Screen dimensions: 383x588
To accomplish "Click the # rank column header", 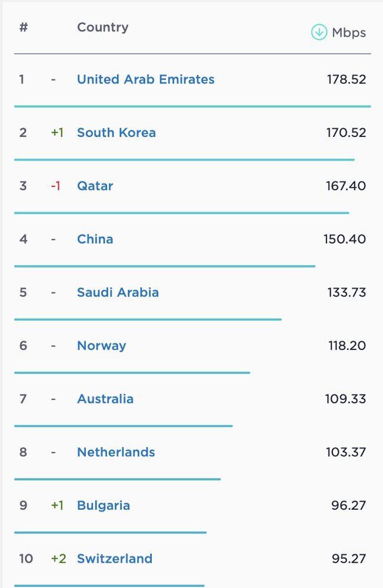I will (24, 27).
